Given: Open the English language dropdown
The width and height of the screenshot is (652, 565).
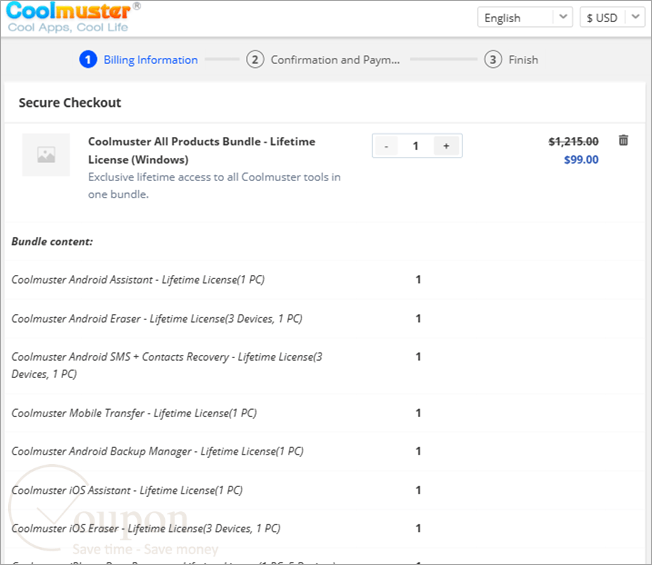Looking at the screenshot, I should [x=525, y=18].
